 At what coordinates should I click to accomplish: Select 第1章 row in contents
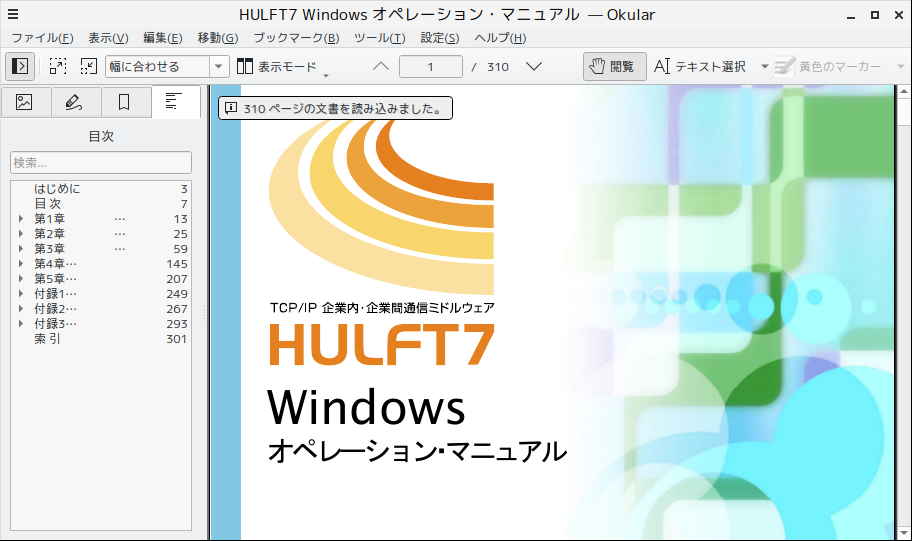tap(101, 219)
